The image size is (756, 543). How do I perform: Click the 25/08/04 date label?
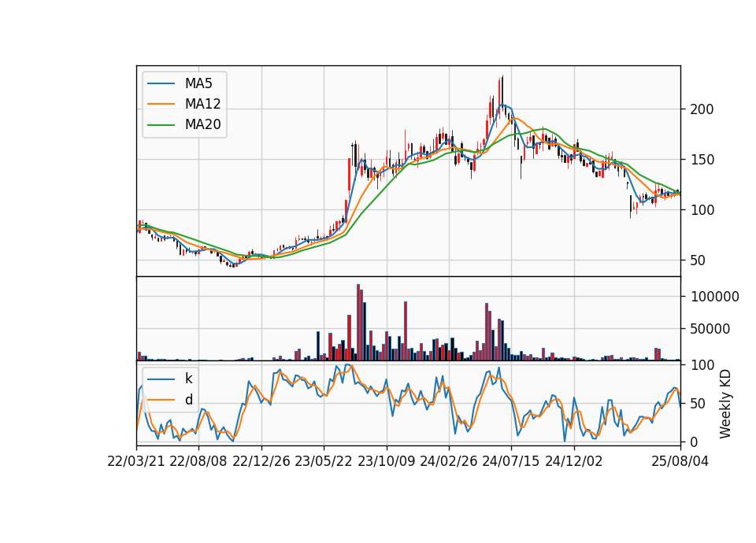point(680,461)
